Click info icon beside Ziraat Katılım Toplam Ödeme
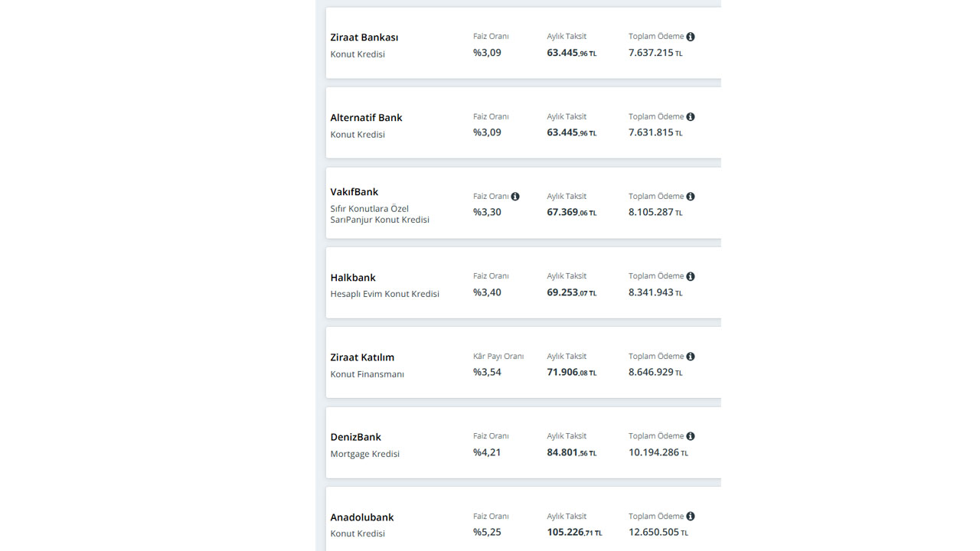This screenshot has width=980, height=551. (x=691, y=357)
